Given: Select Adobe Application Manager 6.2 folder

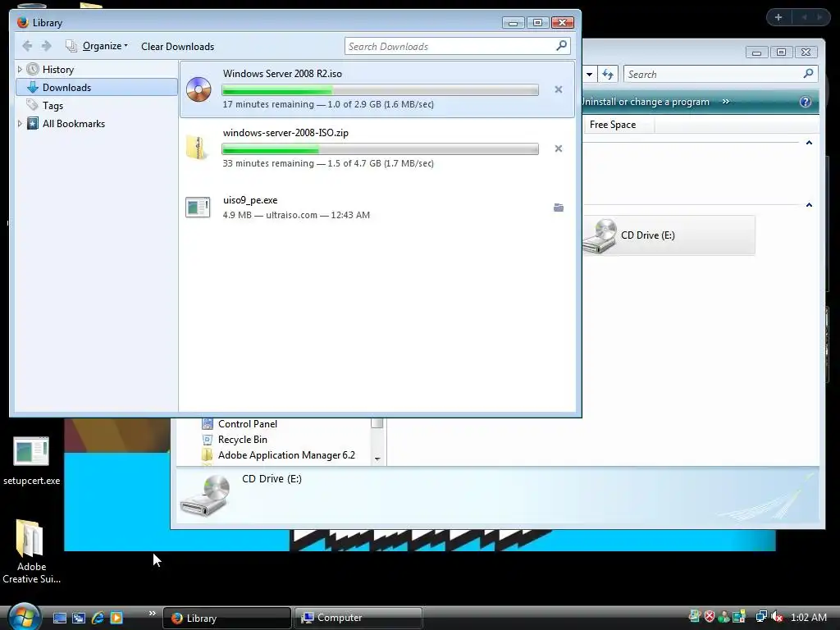Looking at the screenshot, I should (286, 454).
